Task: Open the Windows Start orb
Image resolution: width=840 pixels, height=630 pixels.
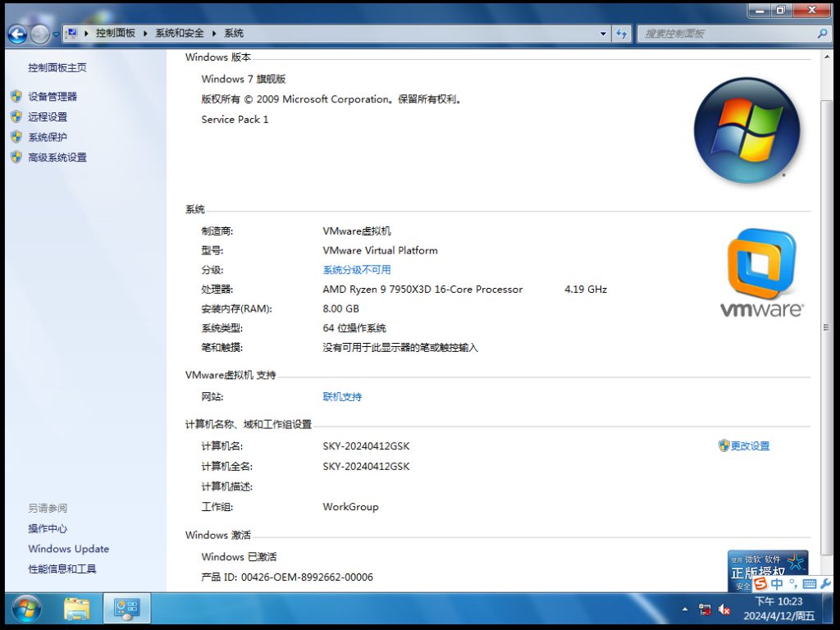Action: 26,609
